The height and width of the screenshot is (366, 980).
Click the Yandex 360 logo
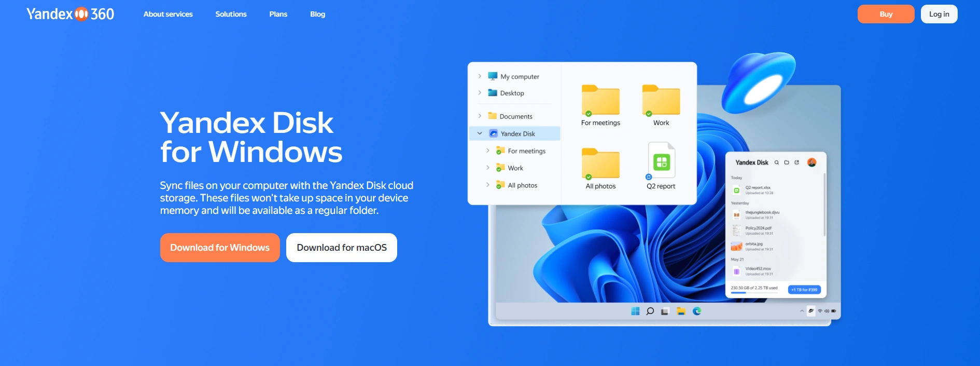pos(70,14)
